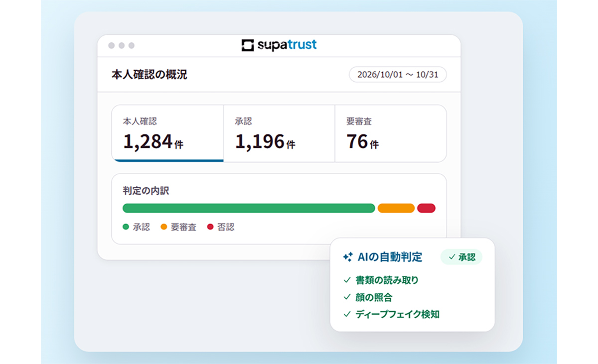Click the 要審査 legend label

[183, 227]
